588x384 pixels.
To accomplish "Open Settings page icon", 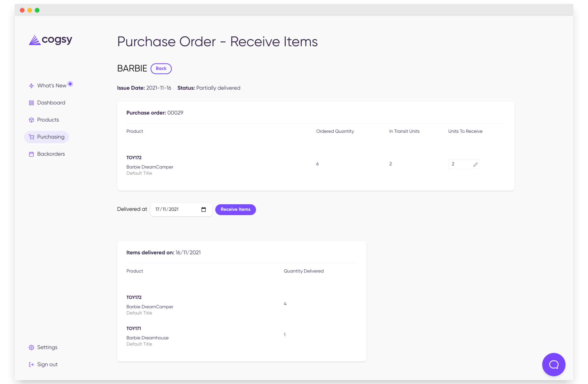I will 31,347.
